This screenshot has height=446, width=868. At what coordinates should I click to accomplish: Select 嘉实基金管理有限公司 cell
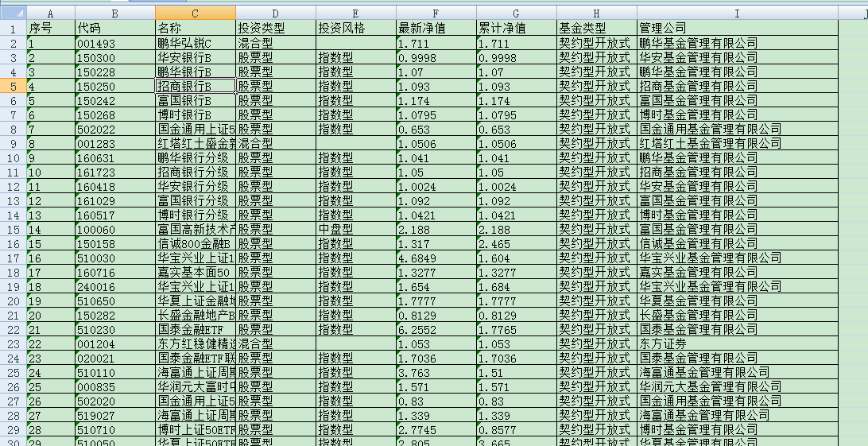pos(738,272)
